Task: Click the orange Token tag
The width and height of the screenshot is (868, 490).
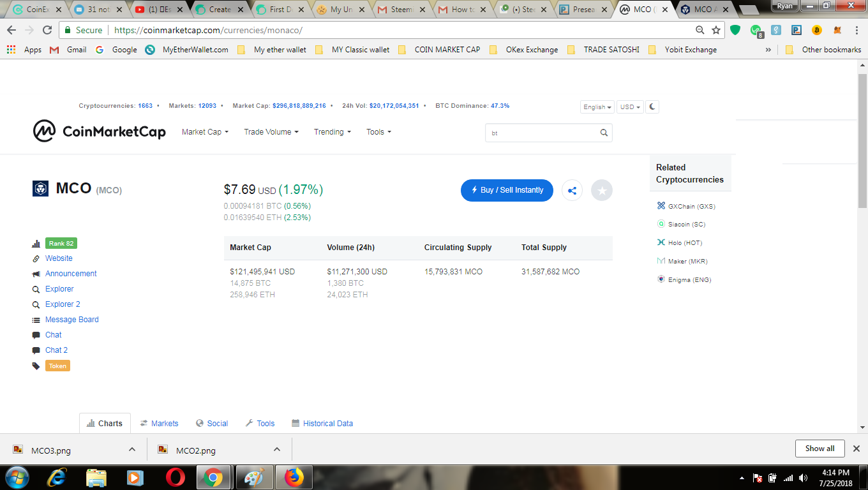Action: click(57, 366)
